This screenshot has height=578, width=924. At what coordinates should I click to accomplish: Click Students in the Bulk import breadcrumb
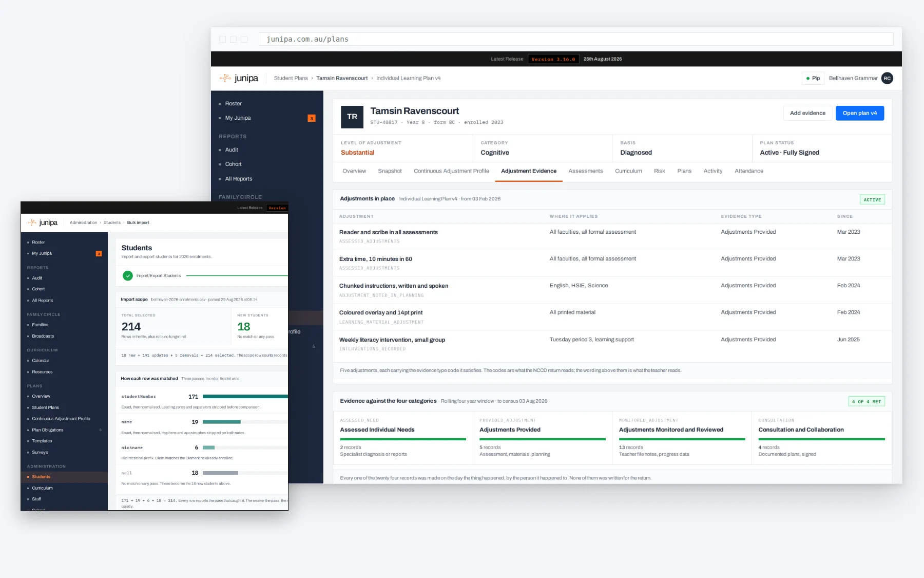[112, 222]
